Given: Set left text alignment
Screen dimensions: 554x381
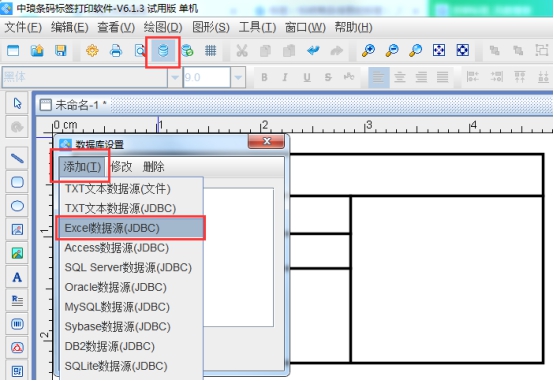Looking at the screenshot, I should pos(379,77).
